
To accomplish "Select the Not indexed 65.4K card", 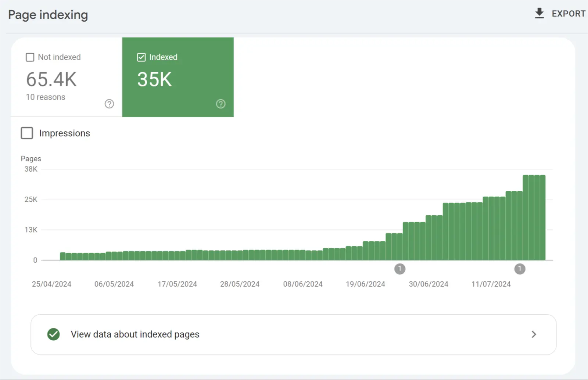I will 67,77.
